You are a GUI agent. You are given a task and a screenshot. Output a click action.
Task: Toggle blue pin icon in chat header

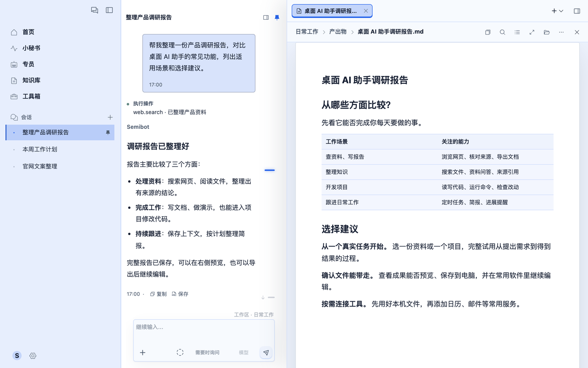tap(277, 17)
